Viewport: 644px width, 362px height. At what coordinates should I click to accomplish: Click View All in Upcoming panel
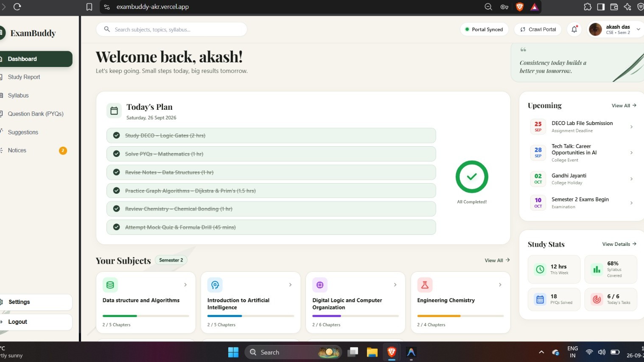tap(624, 106)
